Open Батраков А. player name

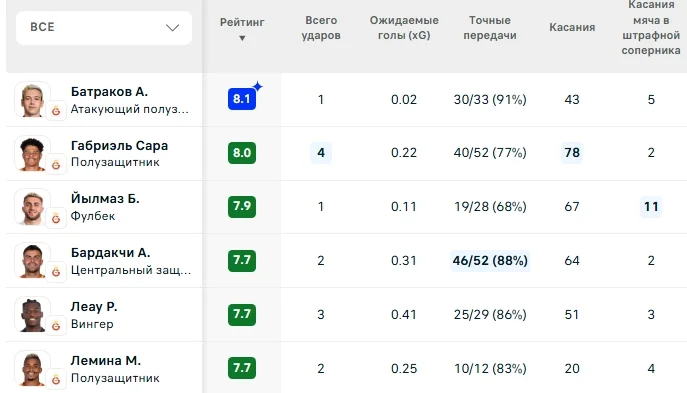coord(109,92)
